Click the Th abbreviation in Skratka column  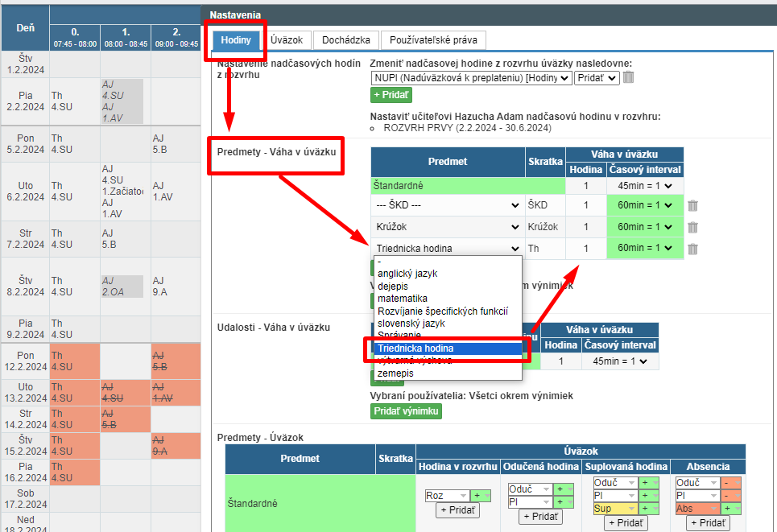click(533, 248)
